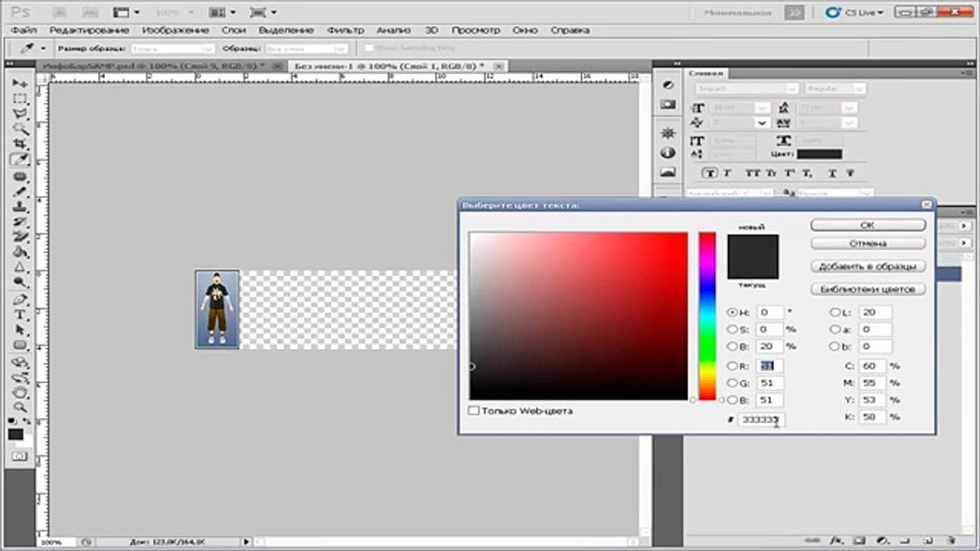Click the Цвет text color swatch
This screenshot has width=980, height=551.
(x=819, y=154)
